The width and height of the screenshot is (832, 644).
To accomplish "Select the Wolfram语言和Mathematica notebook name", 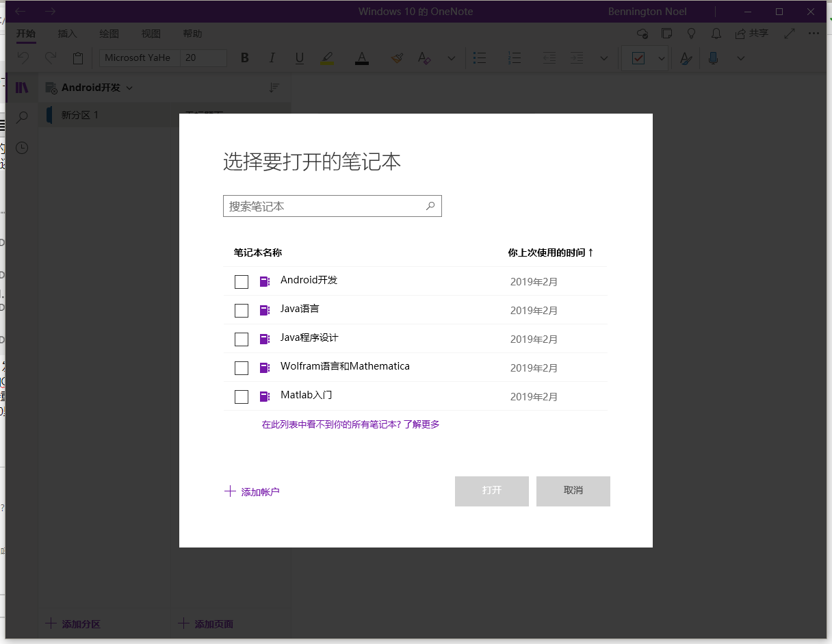I will click(345, 366).
